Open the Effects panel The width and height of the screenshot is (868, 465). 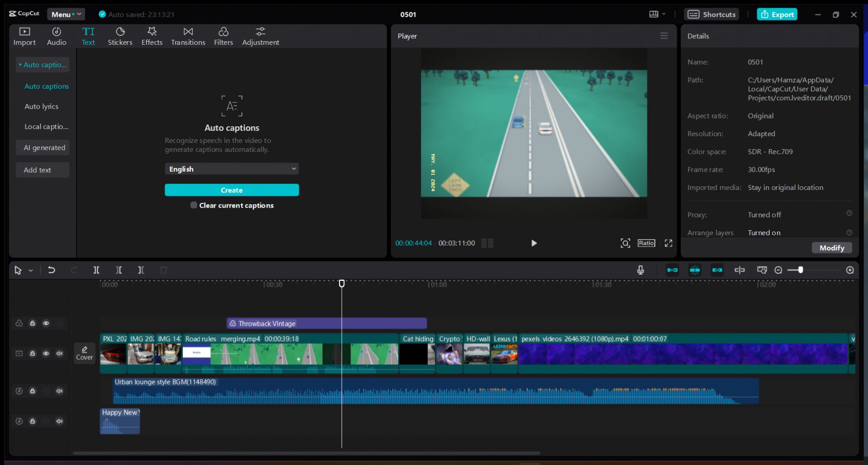coord(152,36)
